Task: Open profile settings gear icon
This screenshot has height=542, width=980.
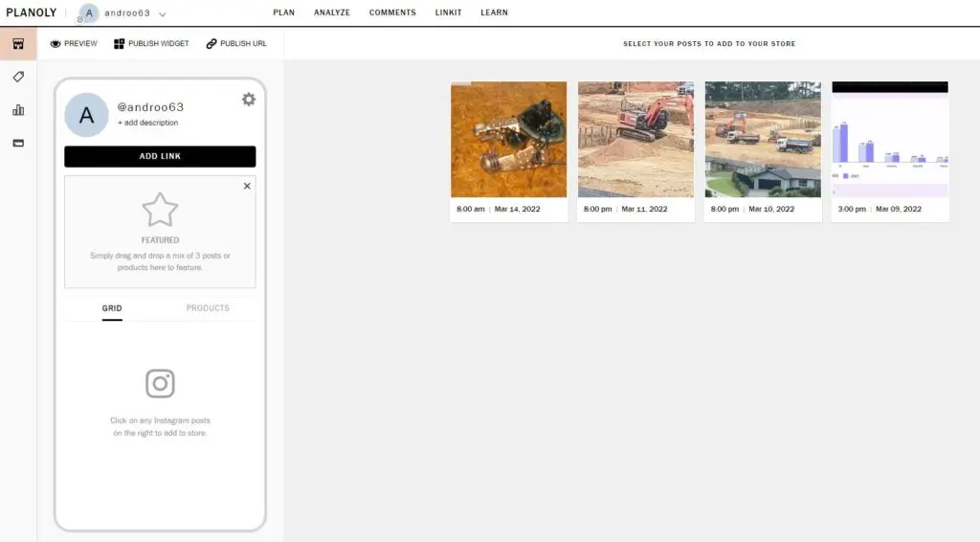Action: pyautogui.click(x=249, y=100)
